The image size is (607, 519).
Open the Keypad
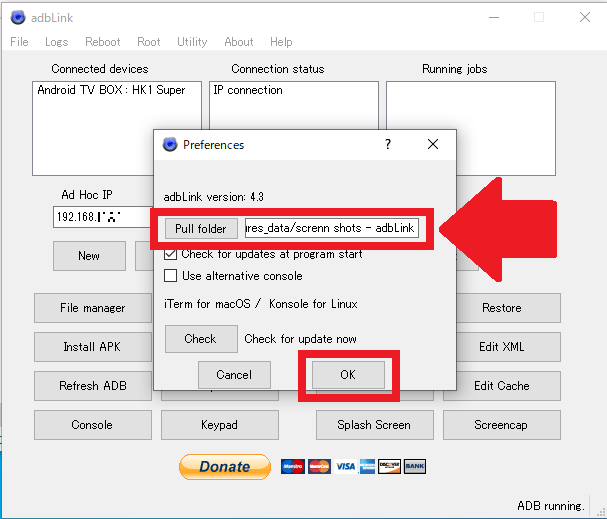click(220, 425)
